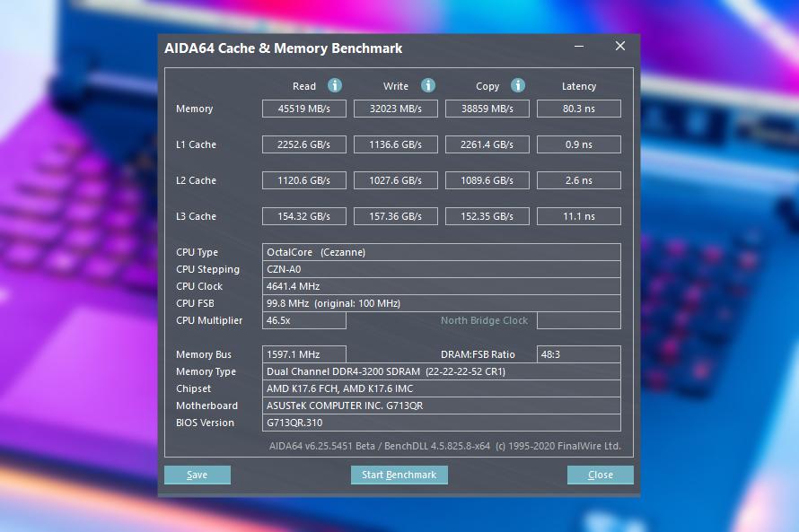The width and height of the screenshot is (799, 532).
Task: Select the CPU Multiplier field showing 46.5x
Action: coord(303,320)
